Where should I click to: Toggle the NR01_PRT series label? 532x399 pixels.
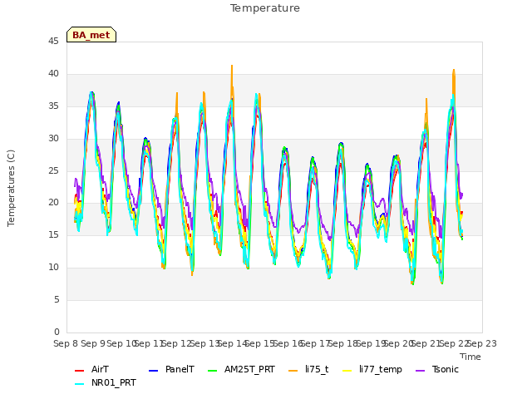tap(114, 382)
